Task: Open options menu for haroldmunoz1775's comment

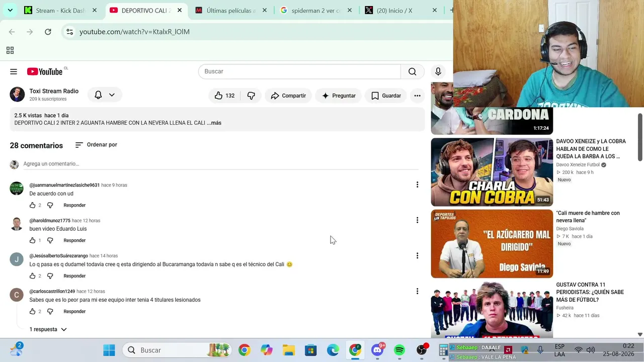Action: pos(417,220)
